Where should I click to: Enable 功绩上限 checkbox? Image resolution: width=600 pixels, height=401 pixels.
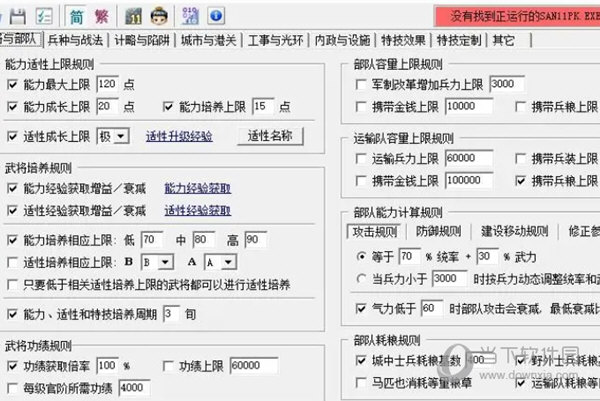(x=168, y=366)
